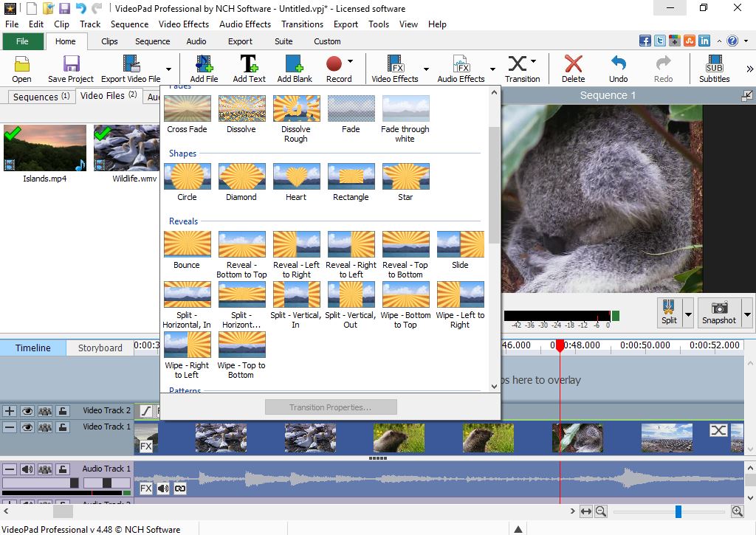Select the Islands.mp4 thumbnail
The image size is (756, 535).
click(45, 148)
